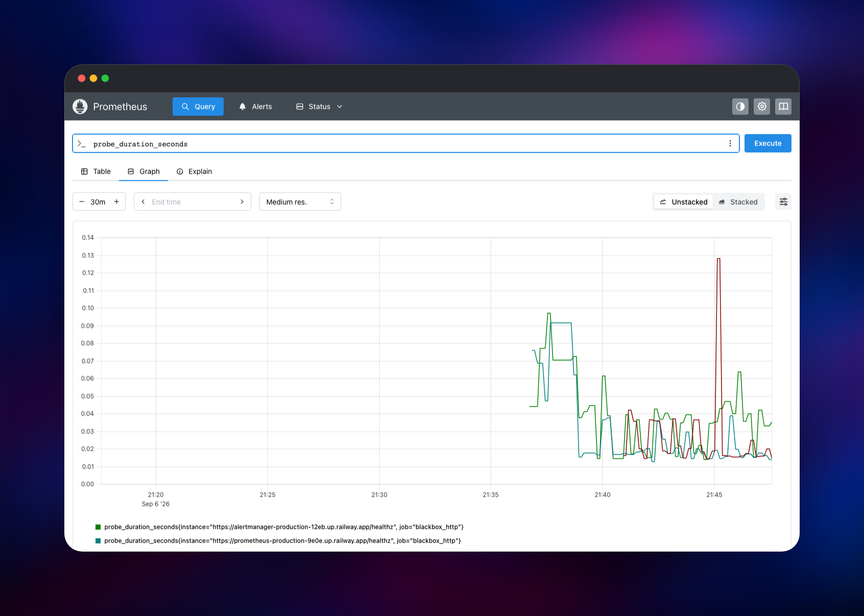Open the Query page
Image resolution: width=864 pixels, height=616 pixels.
(x=198, y=107)
